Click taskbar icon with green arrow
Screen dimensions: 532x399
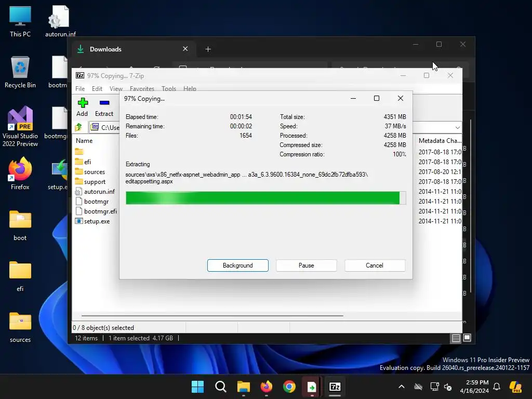tap(312, 387)
